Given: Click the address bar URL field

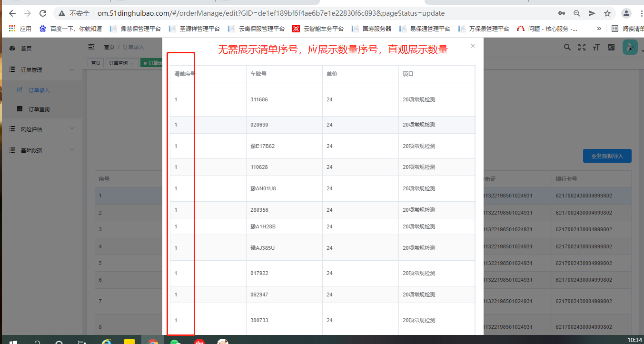Looking at the screenshot, I should (x=271, y=13).
